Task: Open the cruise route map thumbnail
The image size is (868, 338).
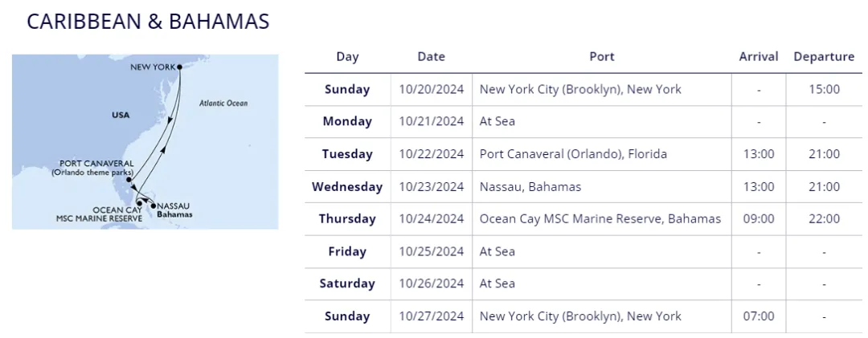Action: 145,141
